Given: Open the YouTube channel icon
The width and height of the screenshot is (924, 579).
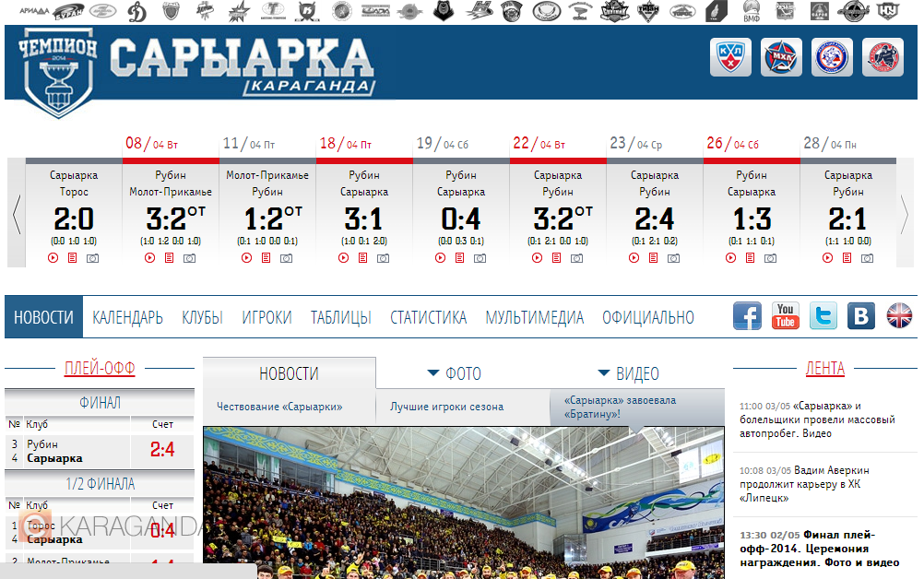Looking at the screenshot, I should coord(785,316).
